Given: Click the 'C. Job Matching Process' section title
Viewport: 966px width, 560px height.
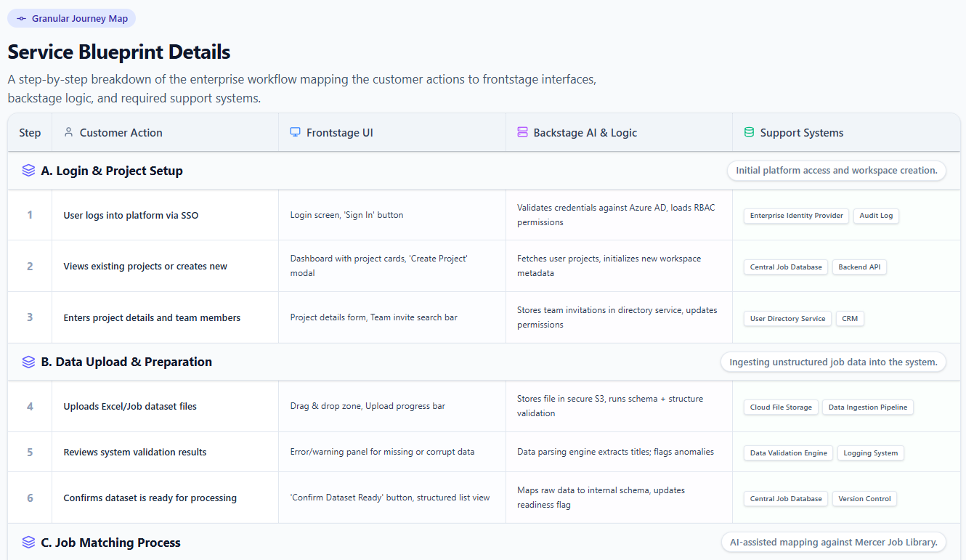Looking at the screenshot, I should [x=111, y=543].
